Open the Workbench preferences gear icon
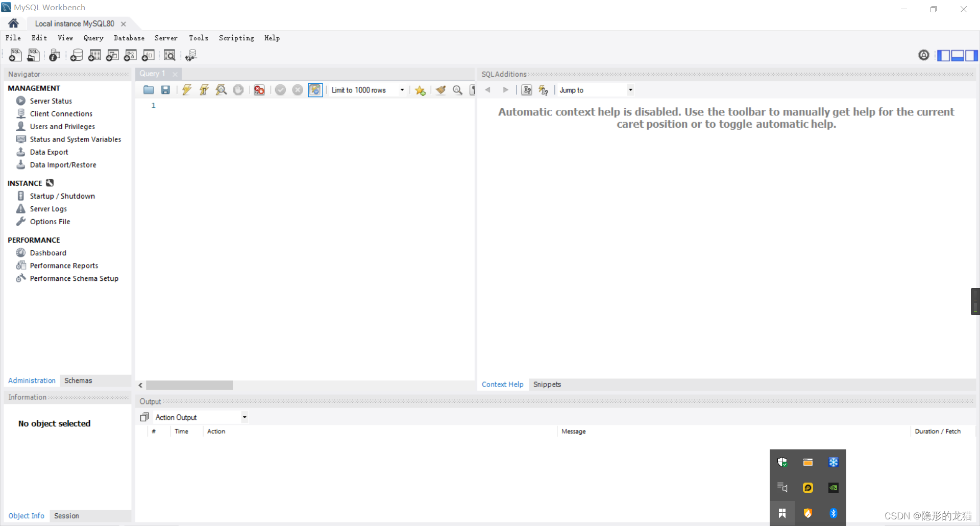This screenshot has height=526, width=980. tap(924, 55)
